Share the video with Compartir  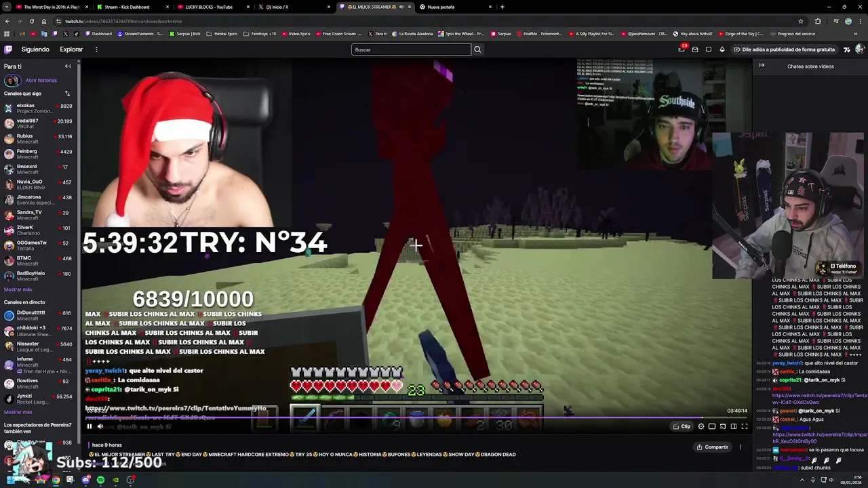(712, 447)
